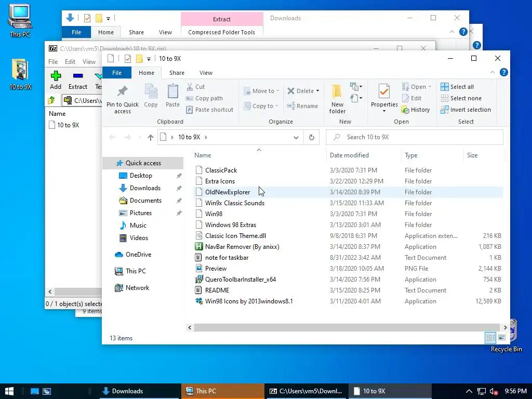The width and height of the screenshot is (532, 399).
Task: Click the Rename button in Organize
Action: tap(302, 106)
